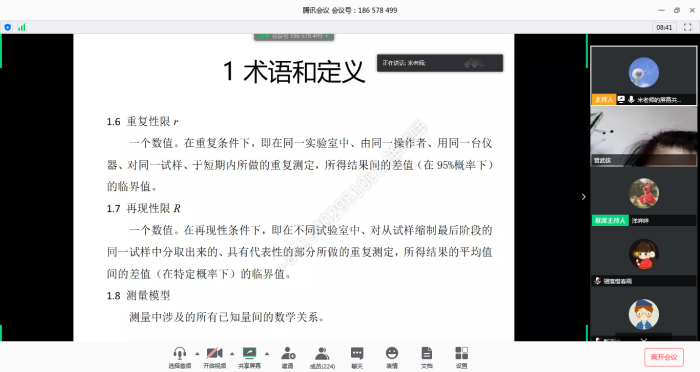This screenshot has height=372, width=700.
Task: Turn on video with the camera icon
Action: coord(214,353)
